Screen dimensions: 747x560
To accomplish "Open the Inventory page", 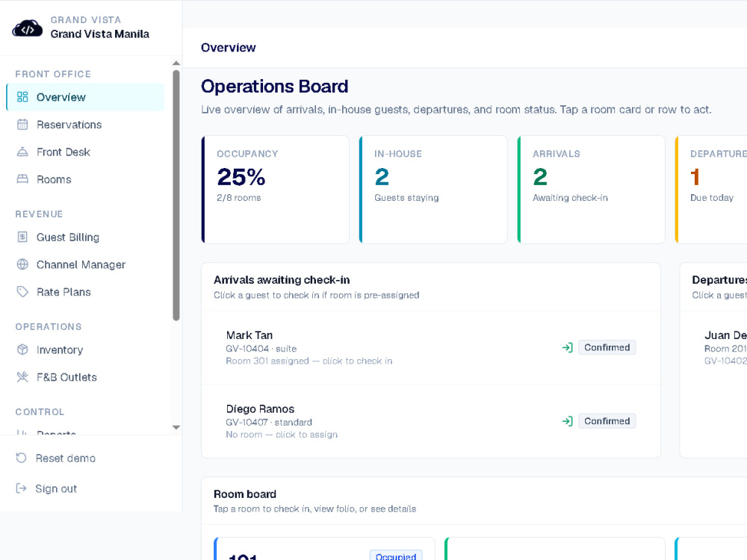I will pyautogui.click(x=86, y=349).
